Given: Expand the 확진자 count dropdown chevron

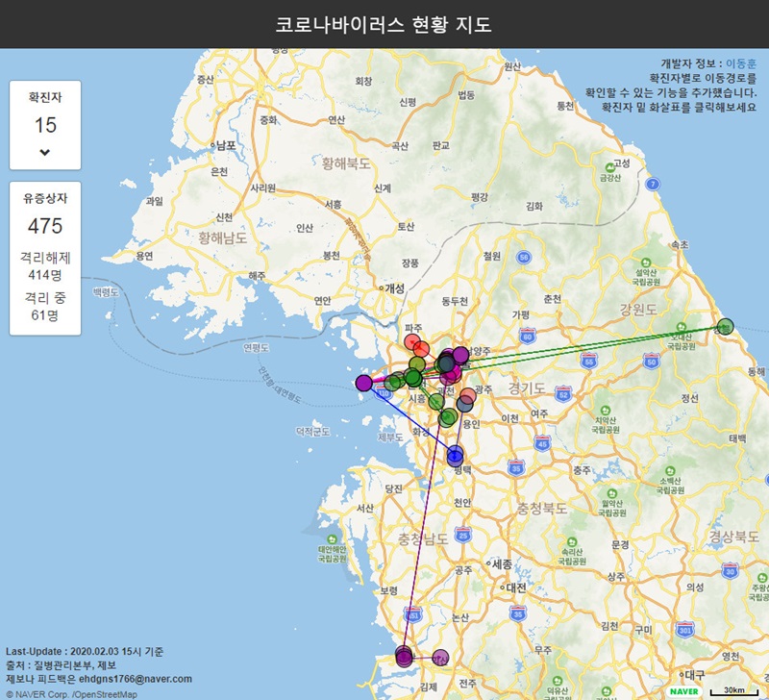Looking at the screenshot, I should (x=45, y=153).
